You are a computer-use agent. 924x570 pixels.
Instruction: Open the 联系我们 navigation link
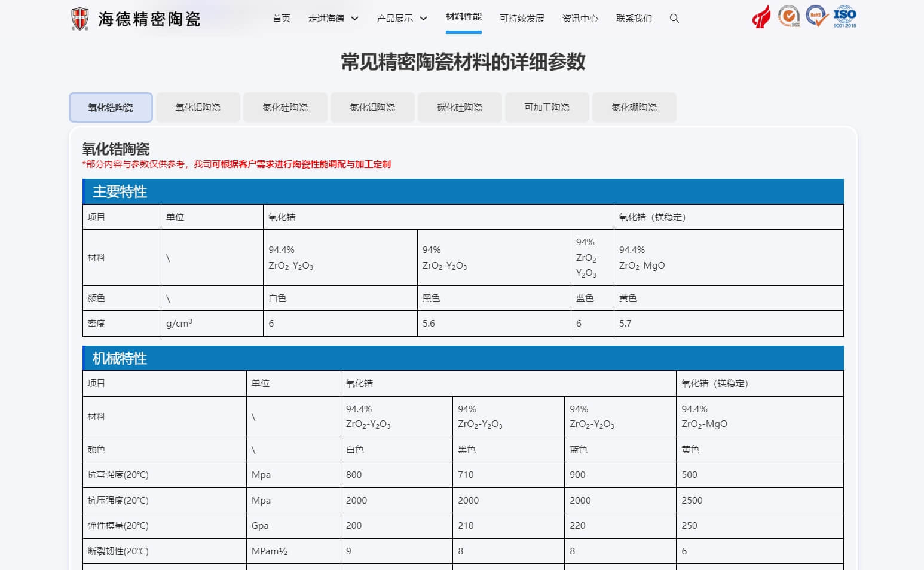pos(634,19)
